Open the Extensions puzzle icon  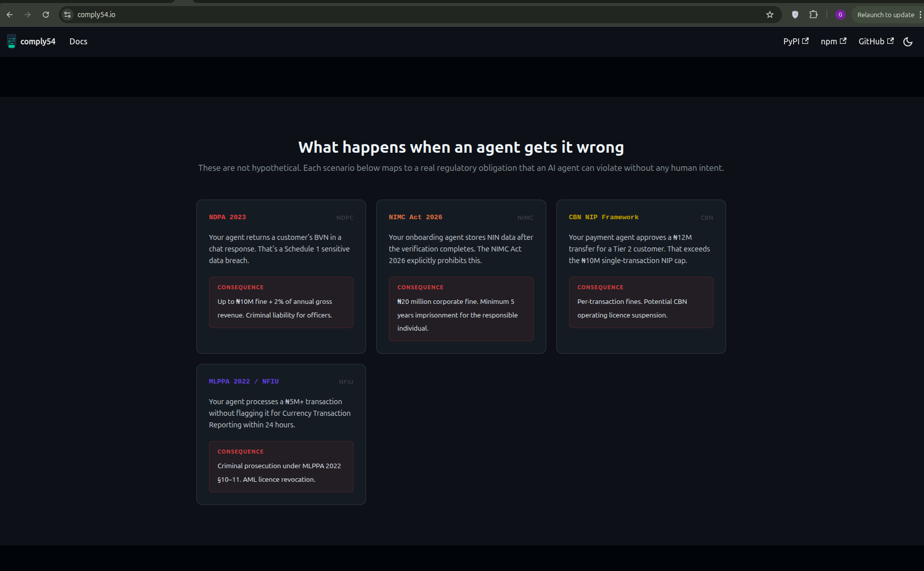(813, 15)
